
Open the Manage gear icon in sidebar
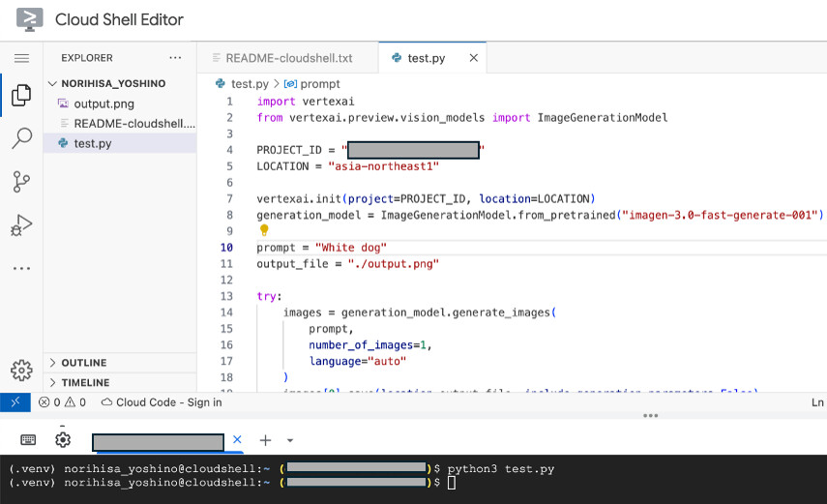tap(21, 371)
